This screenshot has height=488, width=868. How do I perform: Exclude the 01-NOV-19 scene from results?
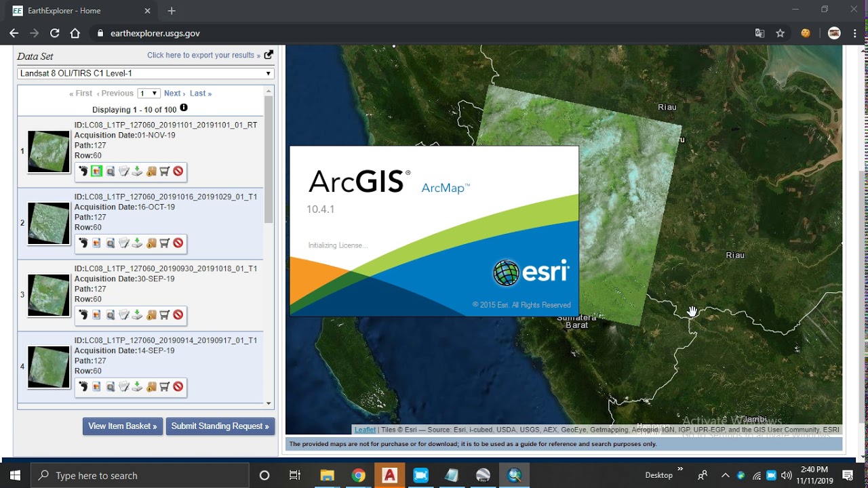pos(178,171)
